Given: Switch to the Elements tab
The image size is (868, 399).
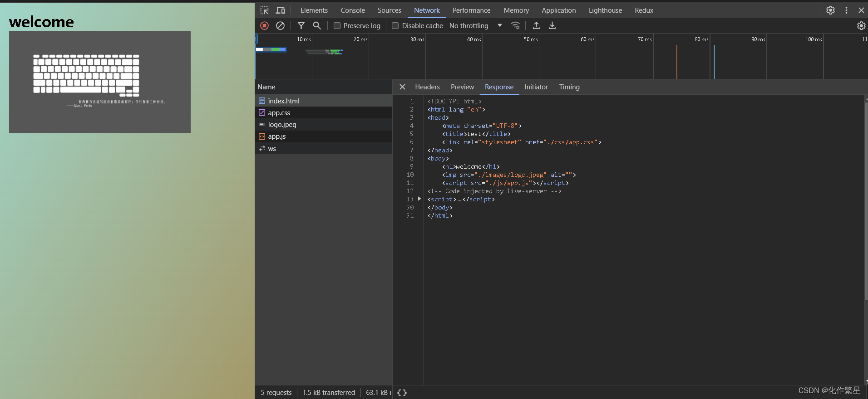Looking at the screenshot, I should pos(314,10).
